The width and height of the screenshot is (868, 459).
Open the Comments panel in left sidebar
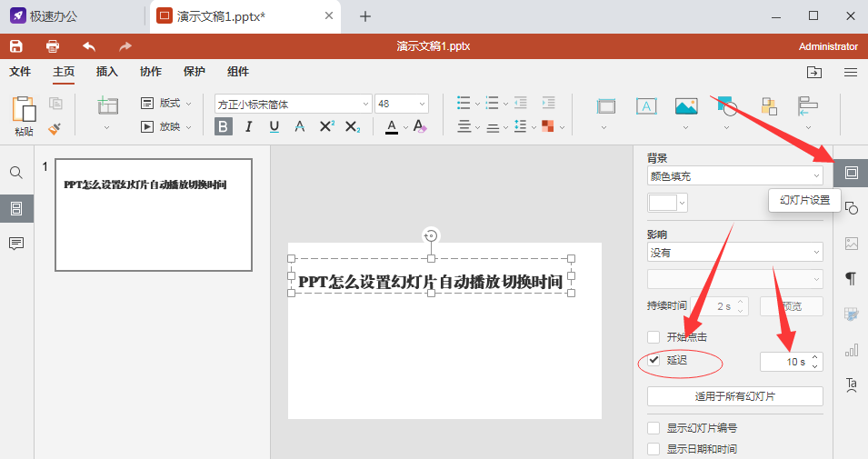[x=16, y=244]
